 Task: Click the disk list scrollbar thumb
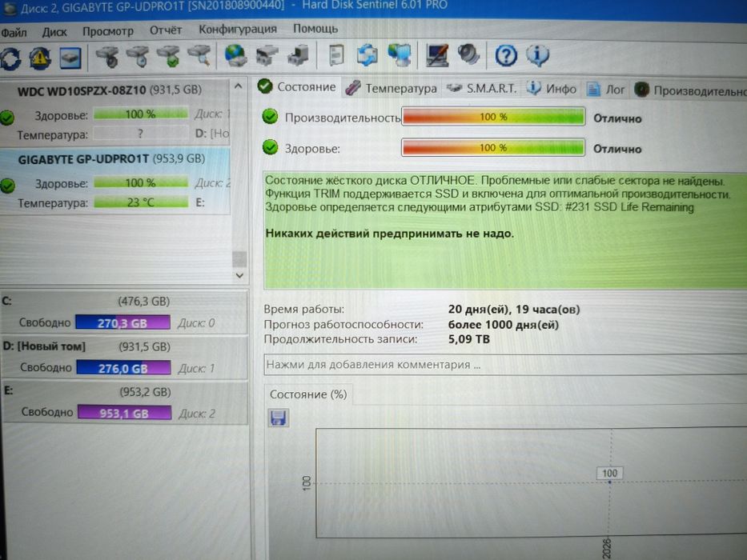click(239, 259)
